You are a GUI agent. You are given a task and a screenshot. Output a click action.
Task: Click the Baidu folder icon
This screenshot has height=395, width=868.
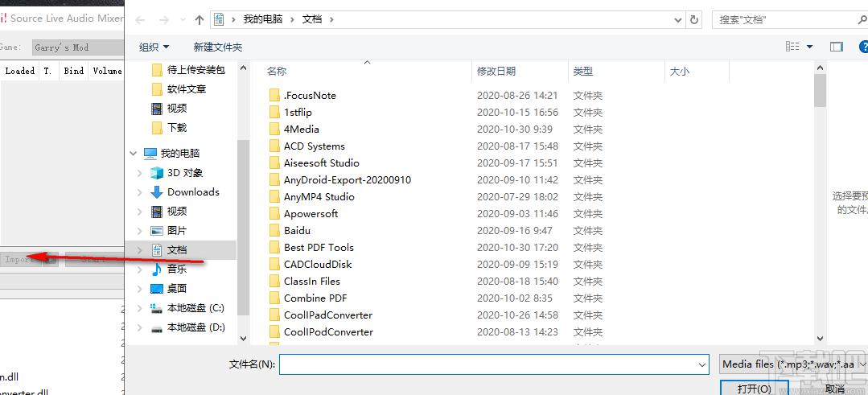click(x=274, y=230)
